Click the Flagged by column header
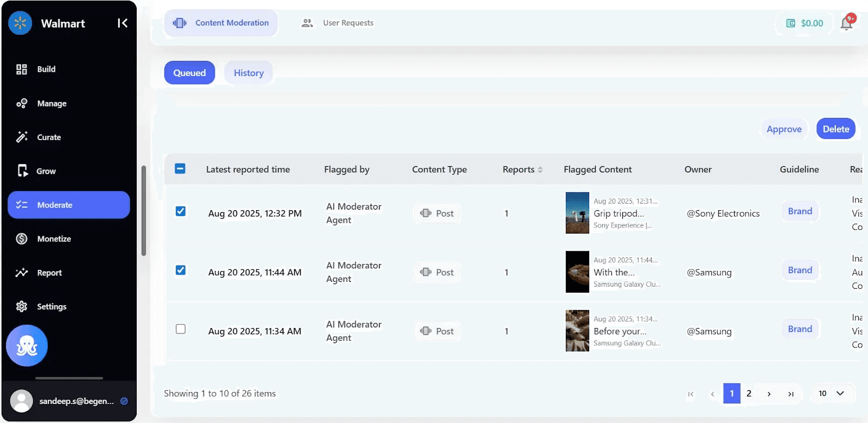This screenshot has height=423, width=868. [347, 169]
